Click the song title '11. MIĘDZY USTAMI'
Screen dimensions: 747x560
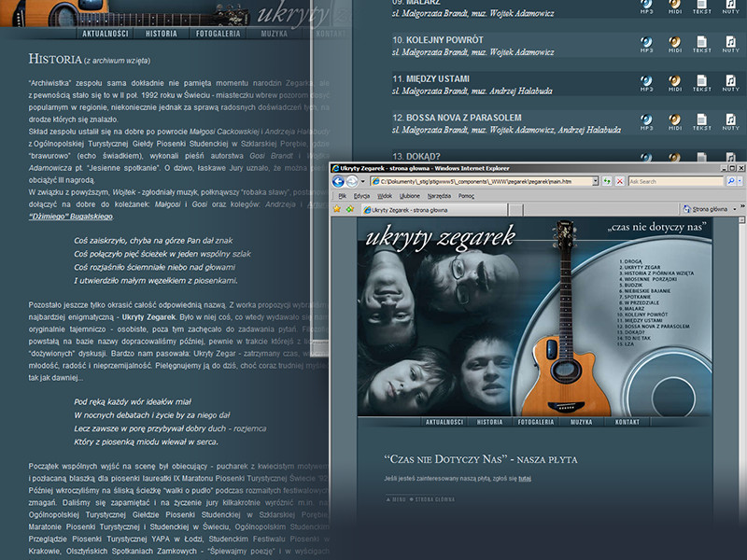[x=431, y=79]
